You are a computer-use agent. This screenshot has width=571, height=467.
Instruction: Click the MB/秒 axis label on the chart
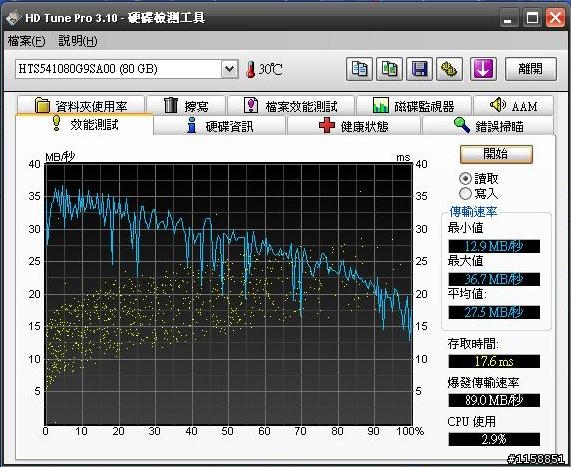[x=60, y=157]
